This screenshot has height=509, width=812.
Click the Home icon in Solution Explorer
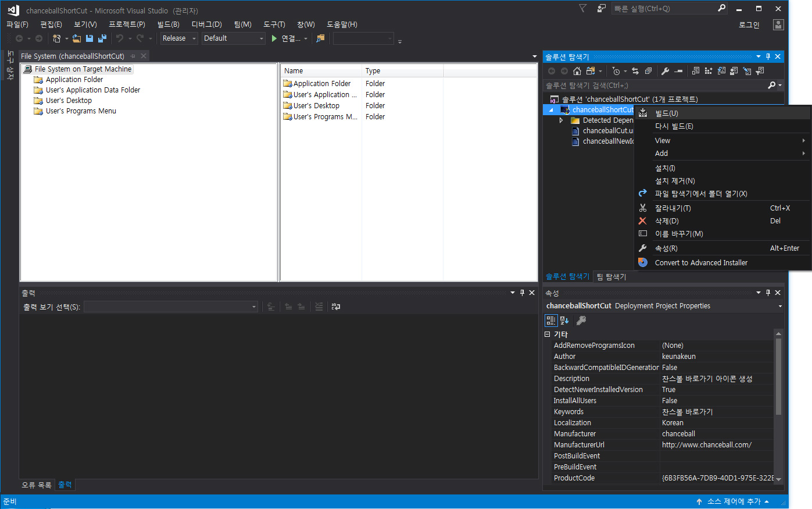(x=577, y=71)
